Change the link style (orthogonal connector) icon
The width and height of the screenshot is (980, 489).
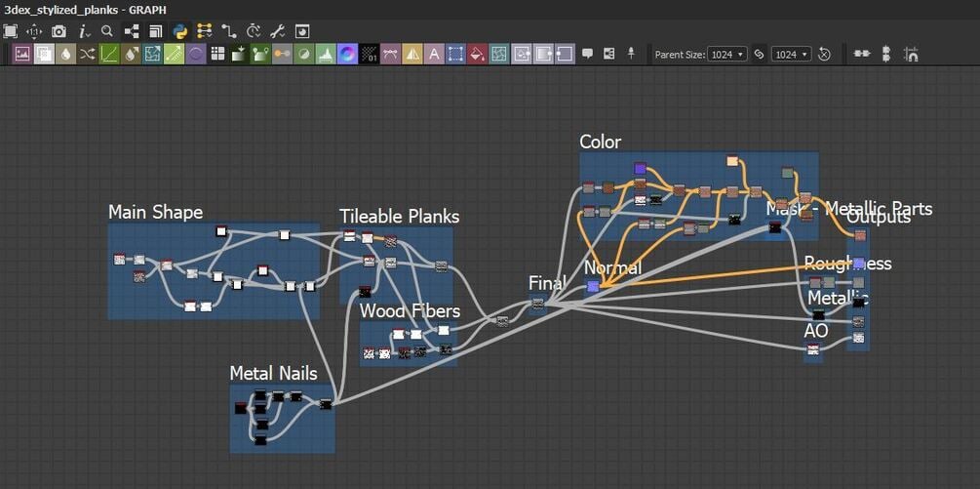coord(229,31)
